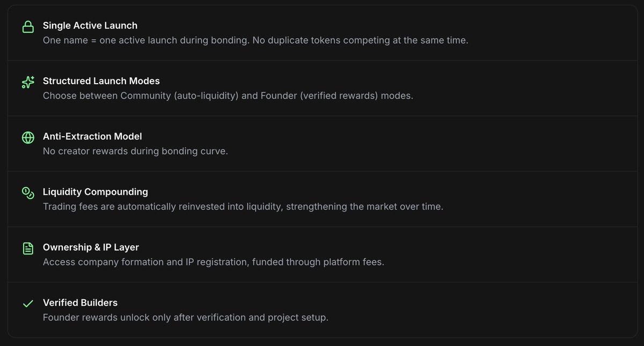Open the Verified Builders heading
Image resolution: width=644 pixels, height=346 pixels.
tap(80, 303)
